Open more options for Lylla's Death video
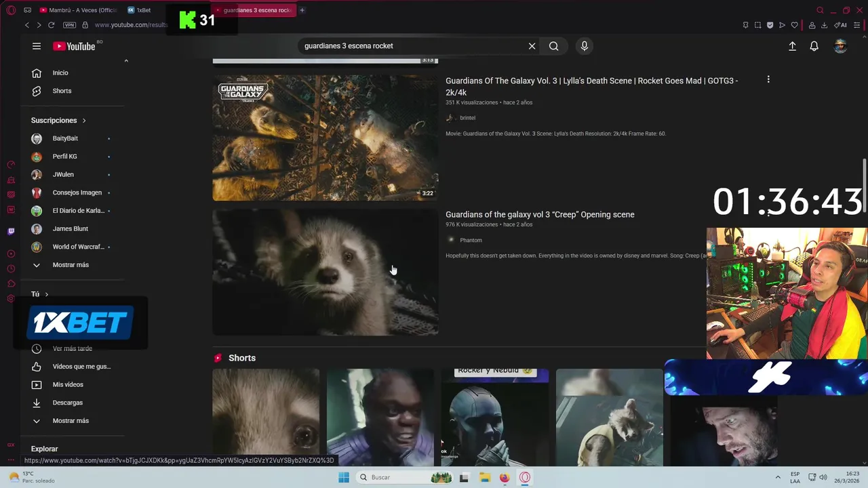The image size is (868, 488). tap(768, 79)
